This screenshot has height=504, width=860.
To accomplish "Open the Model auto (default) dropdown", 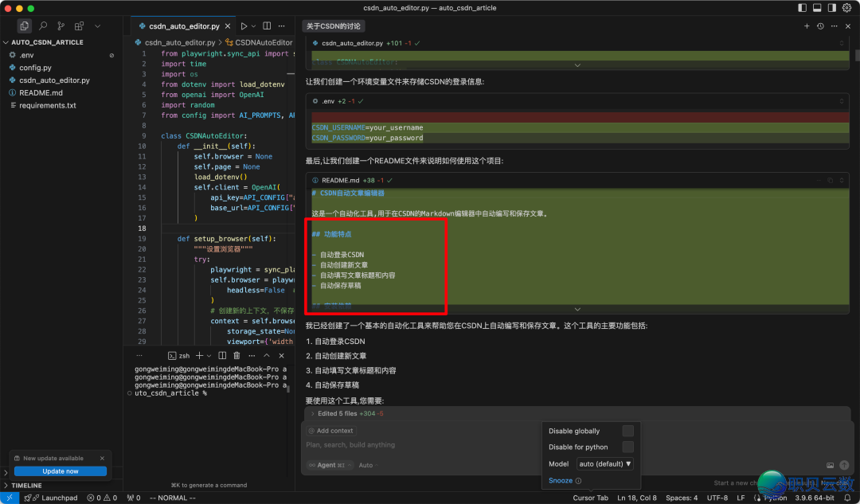I will pyautogui.click(x=605, y=463).
